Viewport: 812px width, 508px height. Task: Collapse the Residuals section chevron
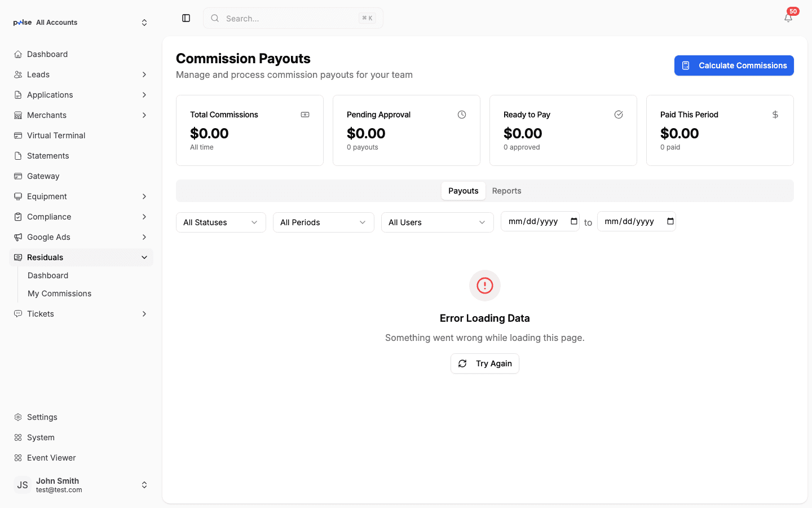click(144, 257)
